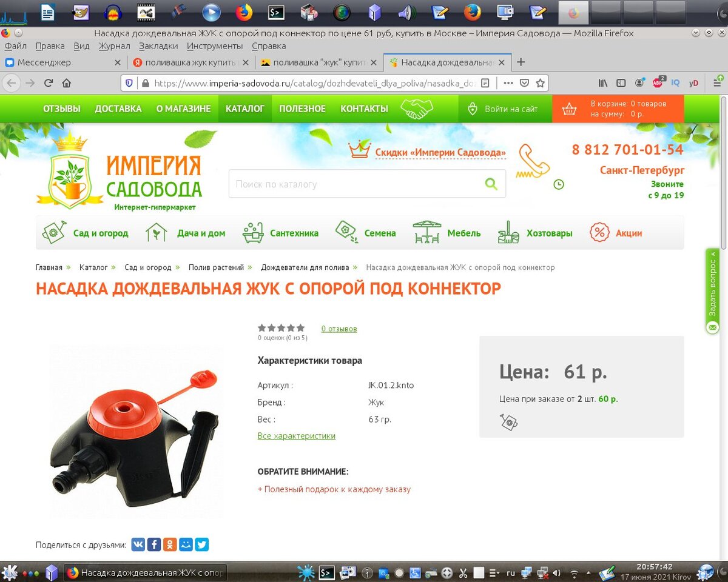Screen dimensions: 728x582
Task: Open the ОТЗЫВЫ page
Action: [x=61, y=109]
